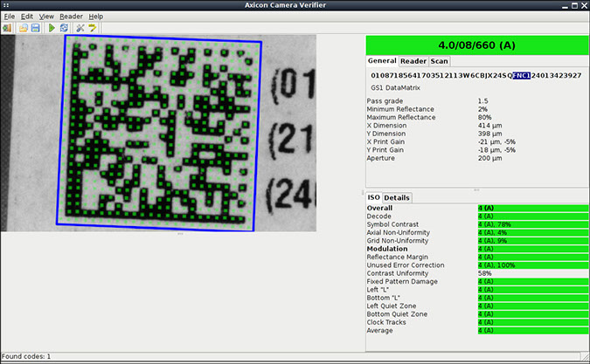The height and width of the screenshot is (364, 590).
Task: Open the Reader menu
Action: tap(71, 17)
